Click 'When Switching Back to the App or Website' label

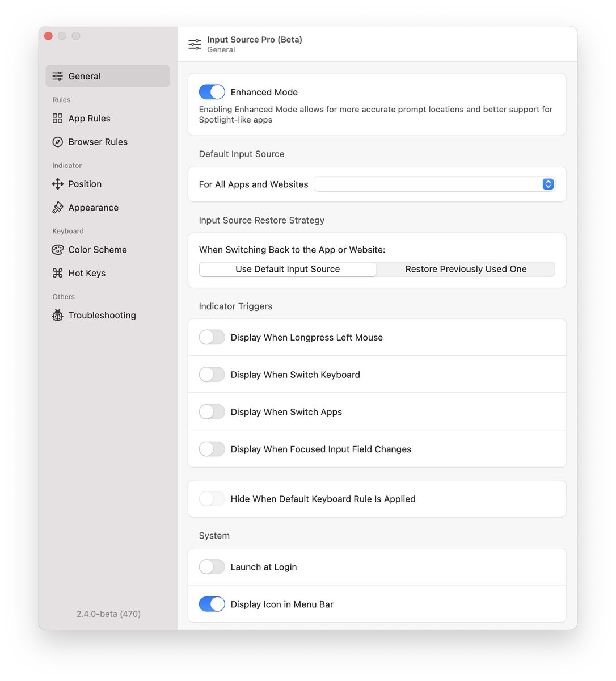pyautogui.click(x=292, y=250)
